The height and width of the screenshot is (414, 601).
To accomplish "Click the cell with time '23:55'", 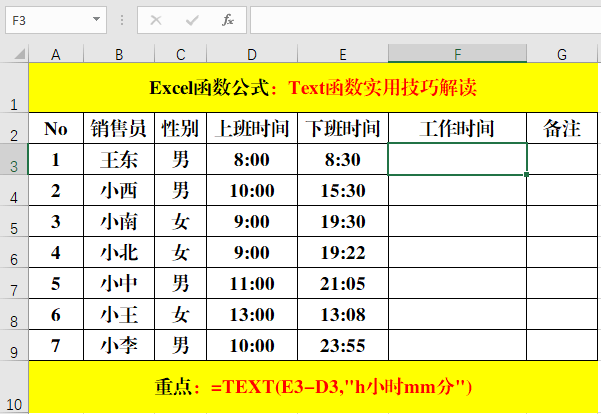I will coord(343,345).
